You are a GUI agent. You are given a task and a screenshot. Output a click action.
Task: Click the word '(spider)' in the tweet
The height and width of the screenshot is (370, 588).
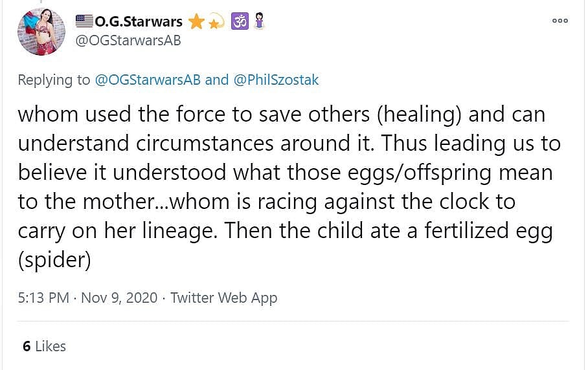point(53,259)
